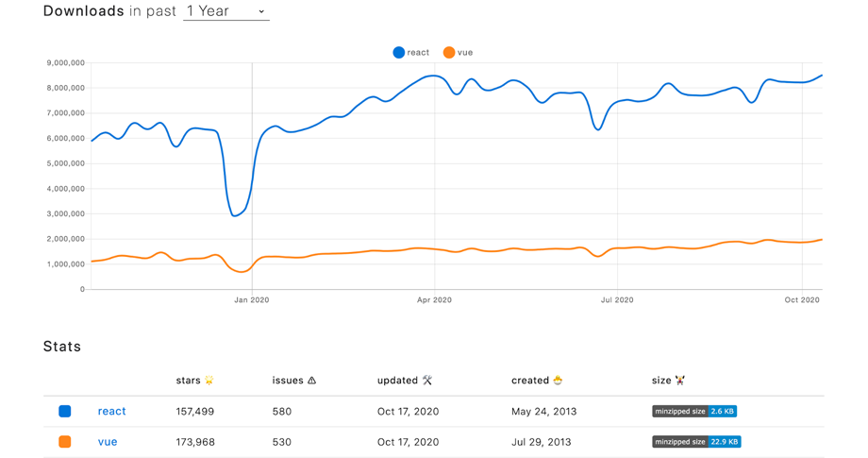Click the Apr 2020 axis label
The width and height of the screenshot is (868, 458).
tap(434, 300)
